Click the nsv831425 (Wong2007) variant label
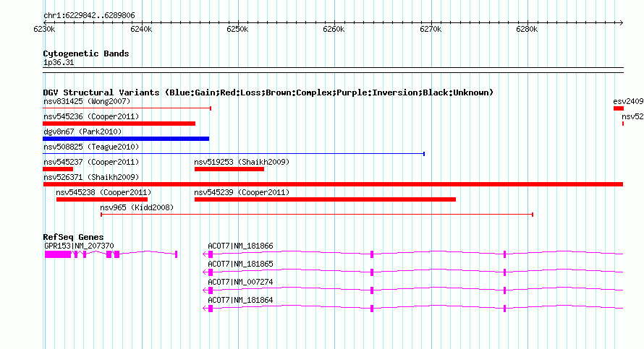Screen dimensions: 644x349 [x=87, y=101]
